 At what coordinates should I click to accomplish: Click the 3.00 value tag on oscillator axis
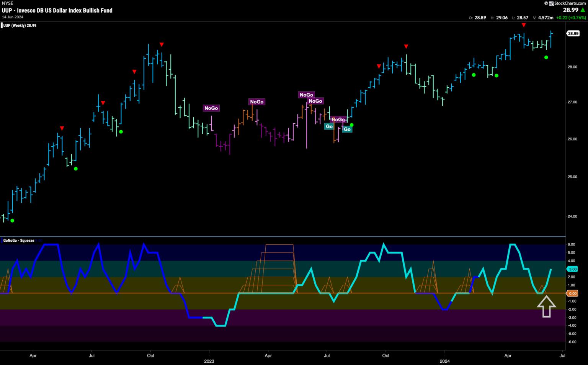[572, 269]
